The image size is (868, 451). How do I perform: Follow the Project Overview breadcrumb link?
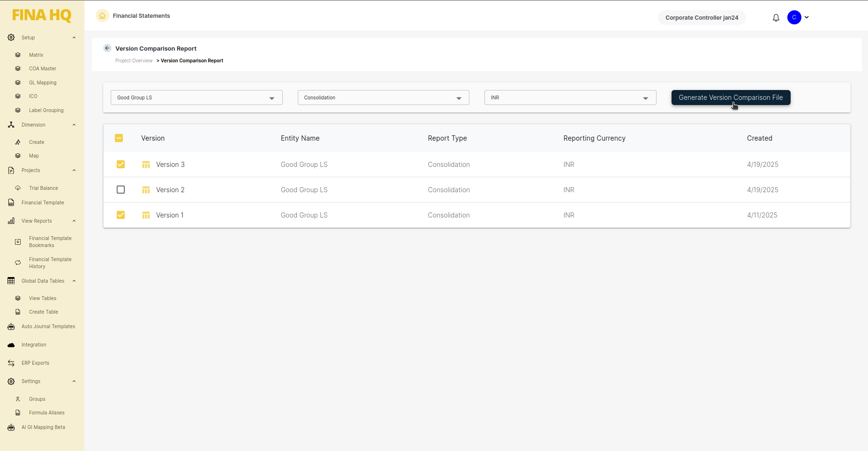pos(134,61)
